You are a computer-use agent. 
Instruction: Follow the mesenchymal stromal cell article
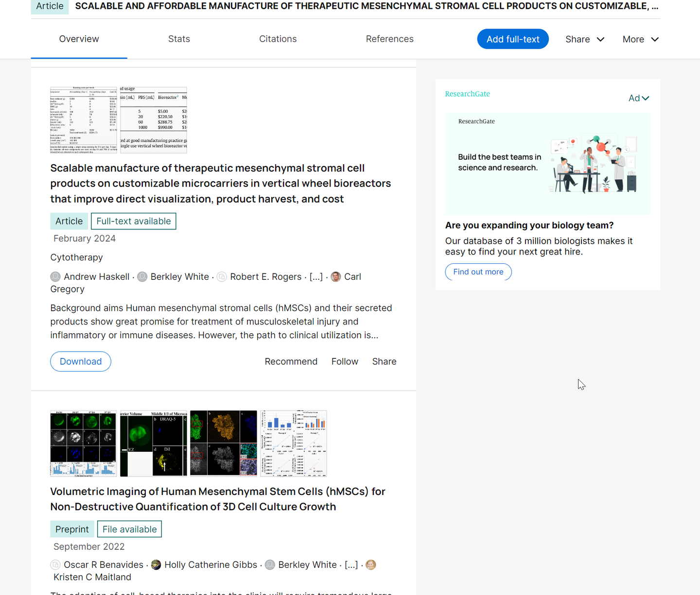click(x=345, y=361)
